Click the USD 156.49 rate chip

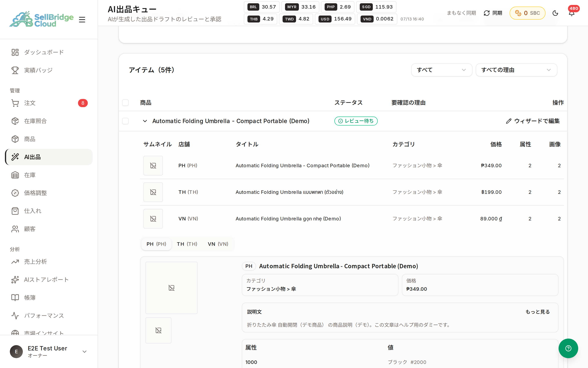tap(335, 19)
